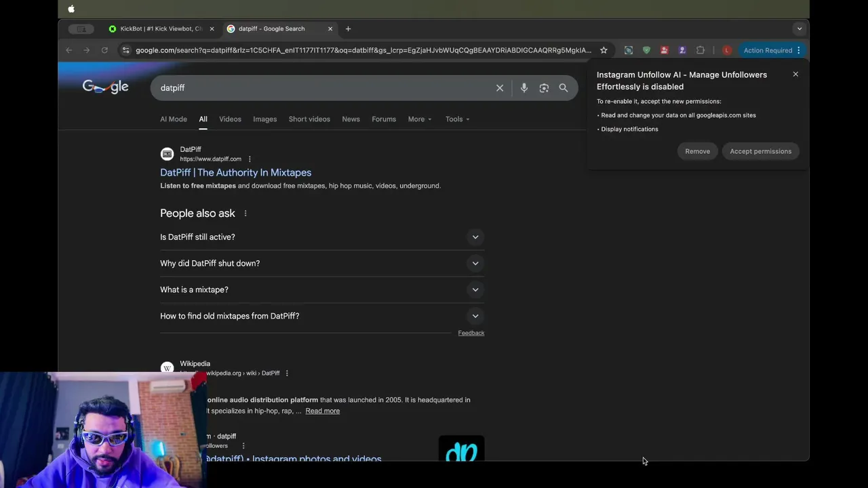Switch to News results

pos(351,119)
